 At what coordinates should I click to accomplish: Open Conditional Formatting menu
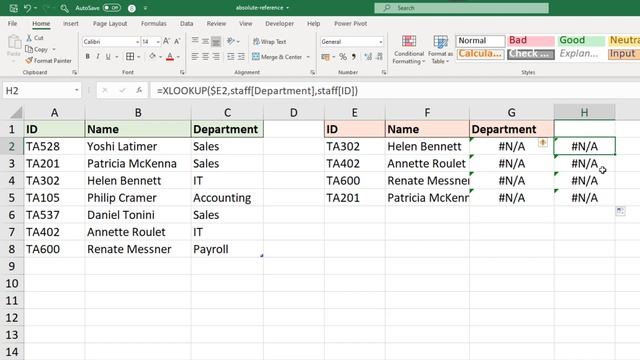pyautogui.click(x=409, y=50)
